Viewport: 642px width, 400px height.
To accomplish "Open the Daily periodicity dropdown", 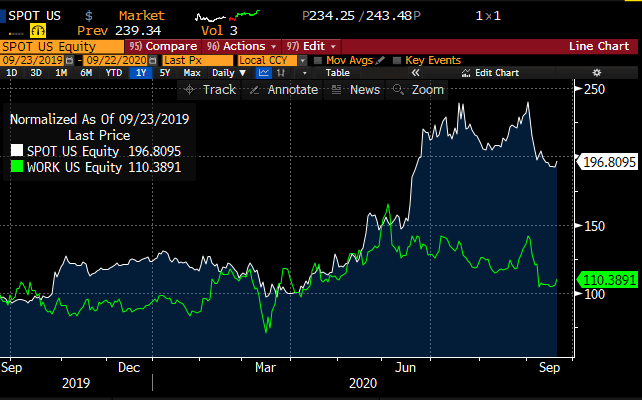I will tap(229, 73).
